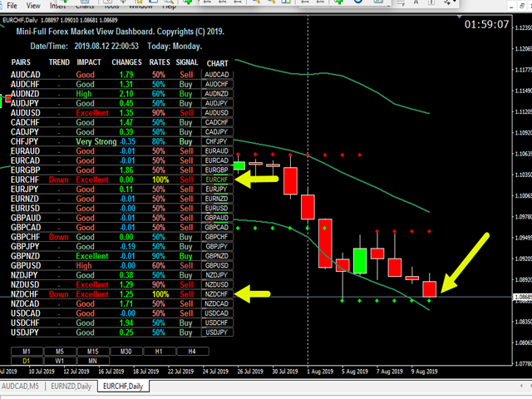Image resolution: width=532 pixels, height=399 pixels.
Task: Switch dashboard timeframe to M5
Action: pos(60,351)
